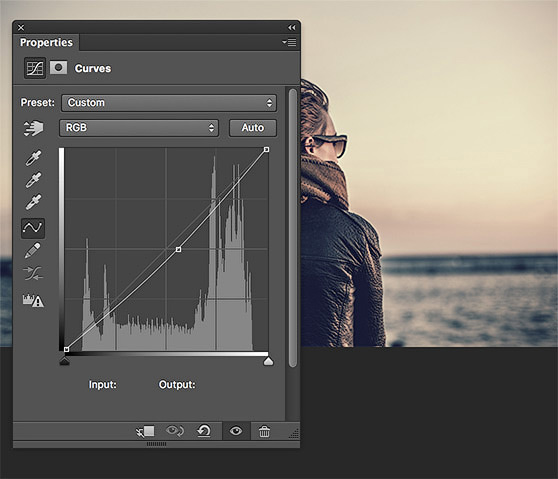Select the top-right curve endpoint
Viewport: 558px width, 479px height.
(x=267, y=149)
